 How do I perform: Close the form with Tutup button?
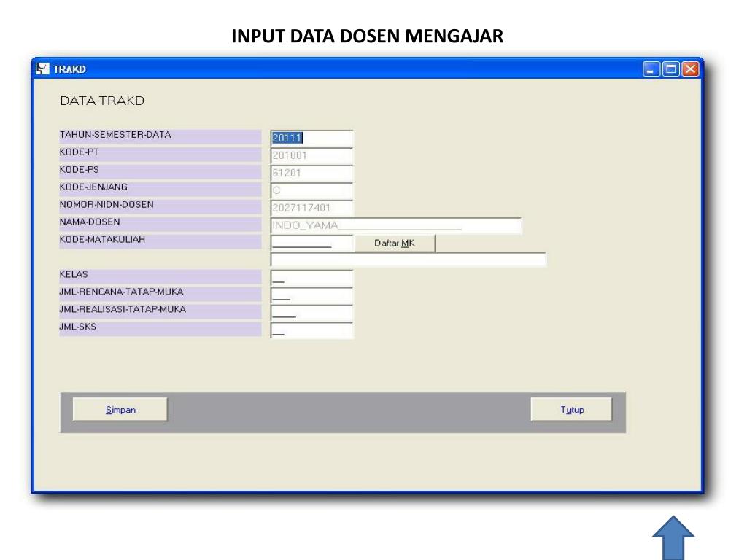[x=572, y=410]
